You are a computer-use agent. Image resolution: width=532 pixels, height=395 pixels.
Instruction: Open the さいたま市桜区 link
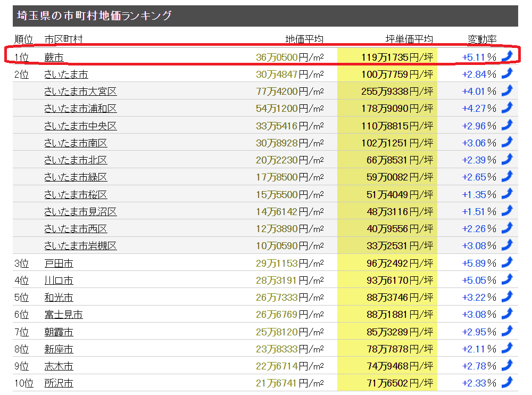tap(76, 195)
